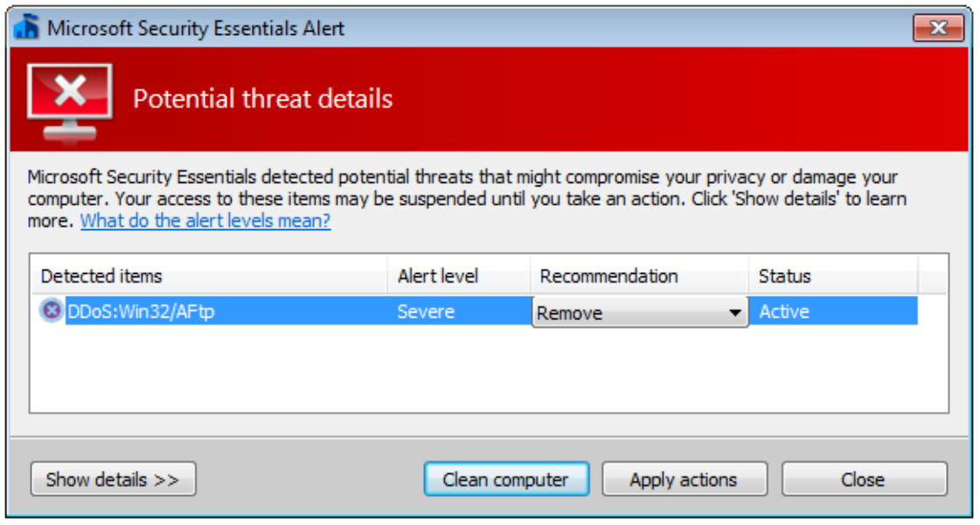Select the DDoS:Win32/AFtp detected item
The height and width of the screenshot is (525, 980).
coord(141,311)
